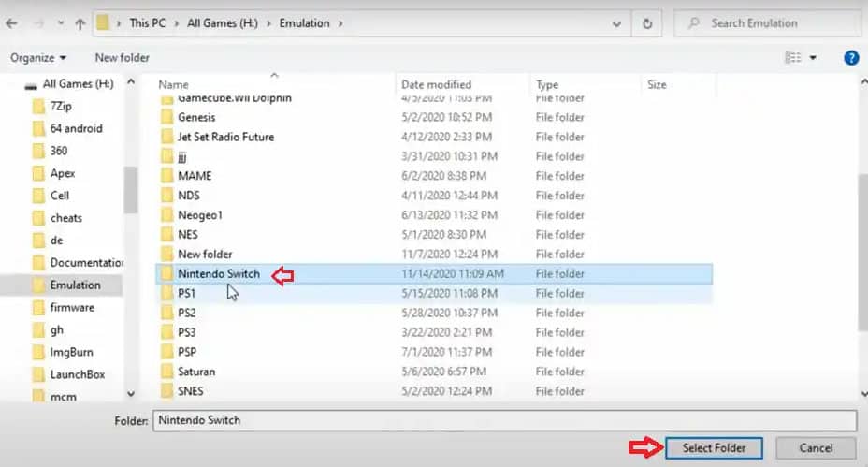Click date 11/14/2020 11:09 AM cell
Screen dimensions: 868x467
453,273
